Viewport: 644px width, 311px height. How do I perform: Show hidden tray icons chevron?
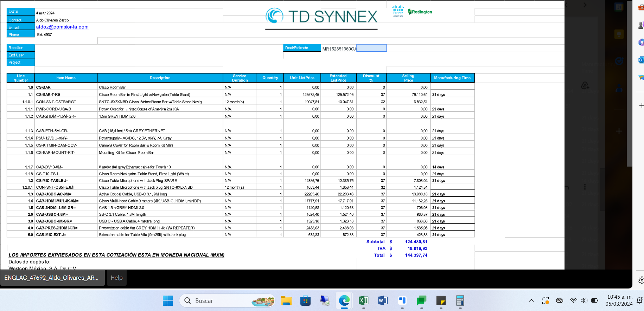531,300
